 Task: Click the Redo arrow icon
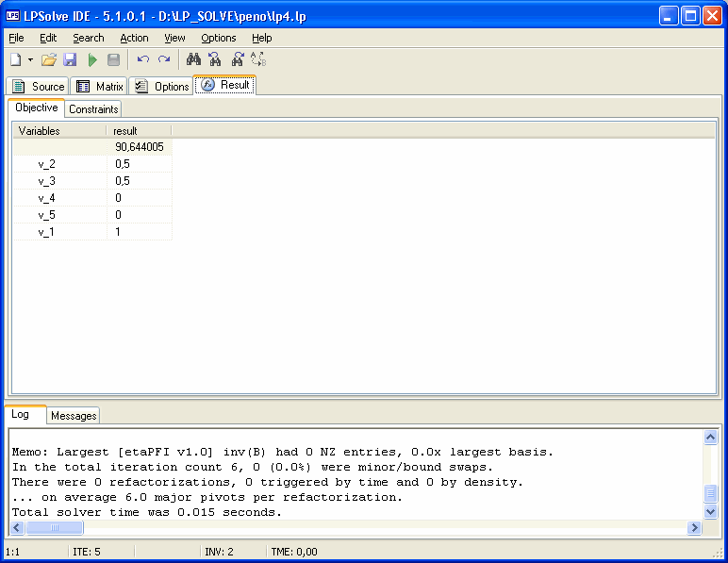pyautogui.click(x=164, y=59)
